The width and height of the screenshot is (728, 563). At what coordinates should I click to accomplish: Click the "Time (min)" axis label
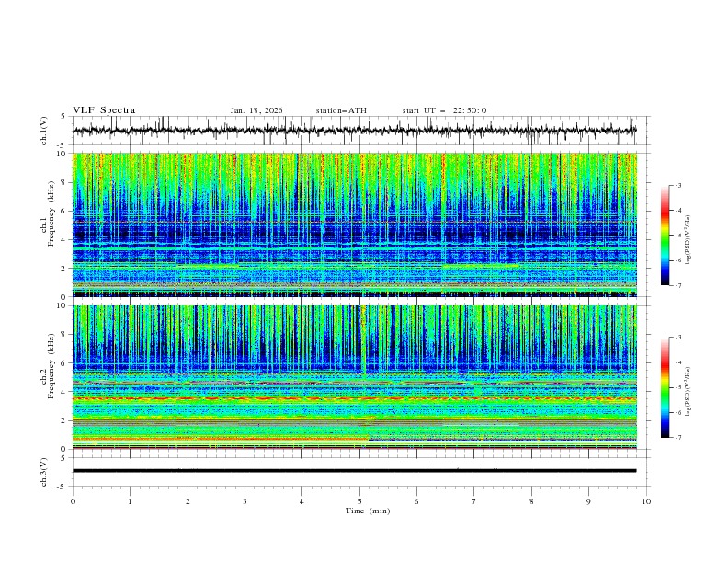point(368,511)
